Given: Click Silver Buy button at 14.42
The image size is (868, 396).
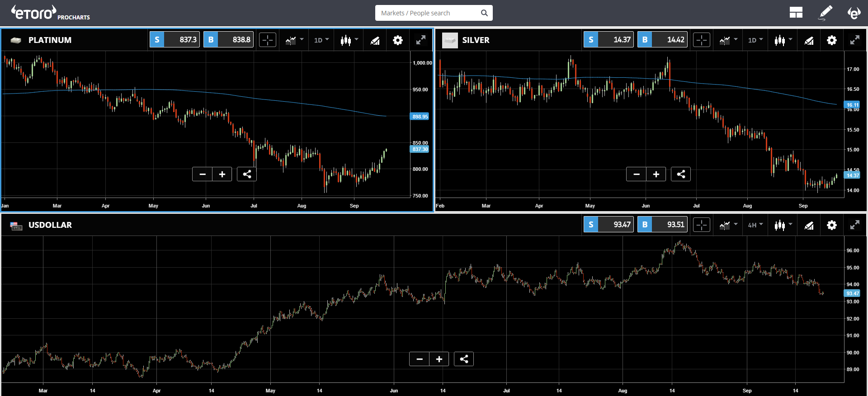Looking at the screenshot, I should click(662, 40).
